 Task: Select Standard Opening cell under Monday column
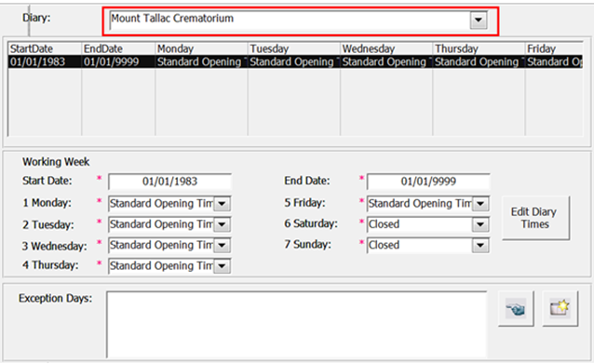[201, 61]
